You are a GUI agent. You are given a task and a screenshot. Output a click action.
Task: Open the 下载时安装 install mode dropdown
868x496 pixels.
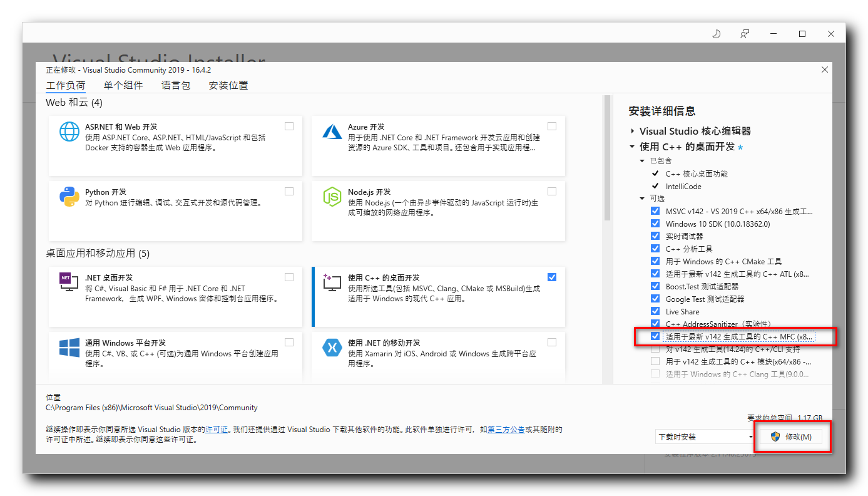(x=705, y=437)
